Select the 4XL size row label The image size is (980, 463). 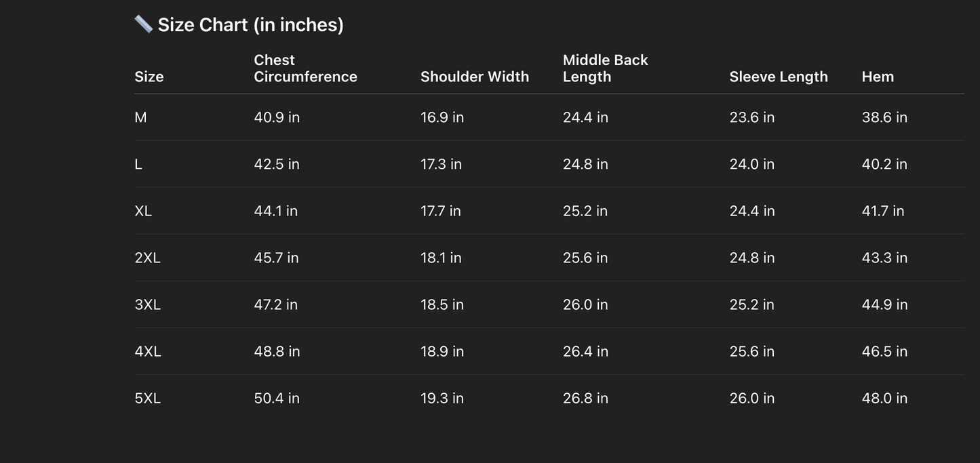pyautogui.click(x=148, y=351)
